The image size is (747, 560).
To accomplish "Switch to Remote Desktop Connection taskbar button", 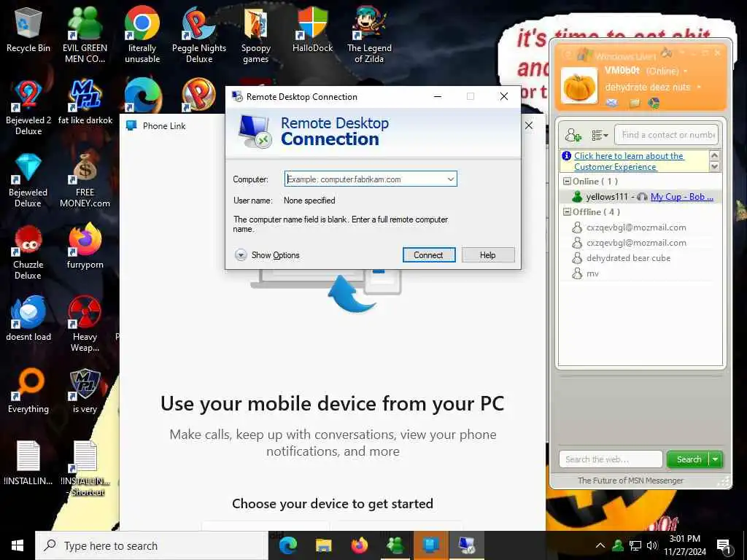I will point(466,545).
